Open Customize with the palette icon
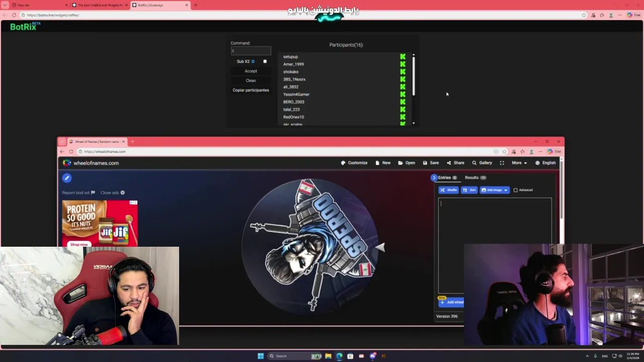The image size is (644, 362). pyautogui.click(x=354, y=163)
